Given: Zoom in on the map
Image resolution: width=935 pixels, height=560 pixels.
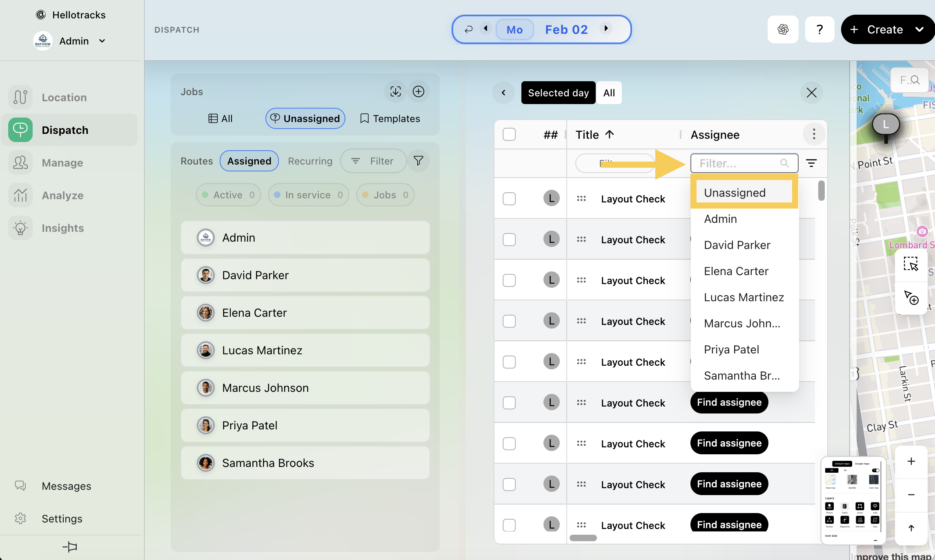Looking at the screenshot, I should point(911,461).
